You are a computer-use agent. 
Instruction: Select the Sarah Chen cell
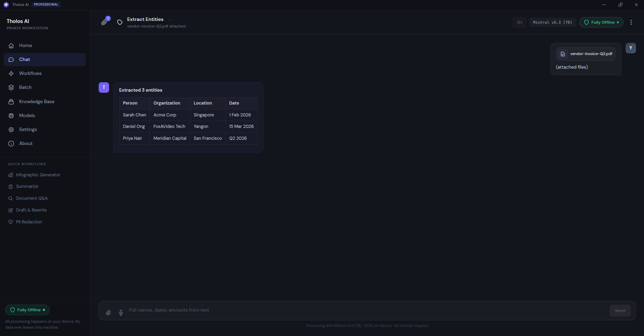point(135,115)
